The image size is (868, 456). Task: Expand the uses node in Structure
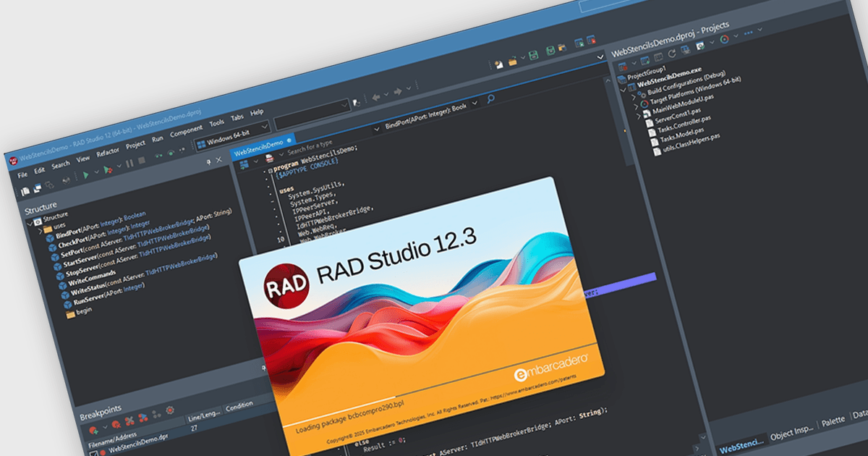(x=41, y=232)
